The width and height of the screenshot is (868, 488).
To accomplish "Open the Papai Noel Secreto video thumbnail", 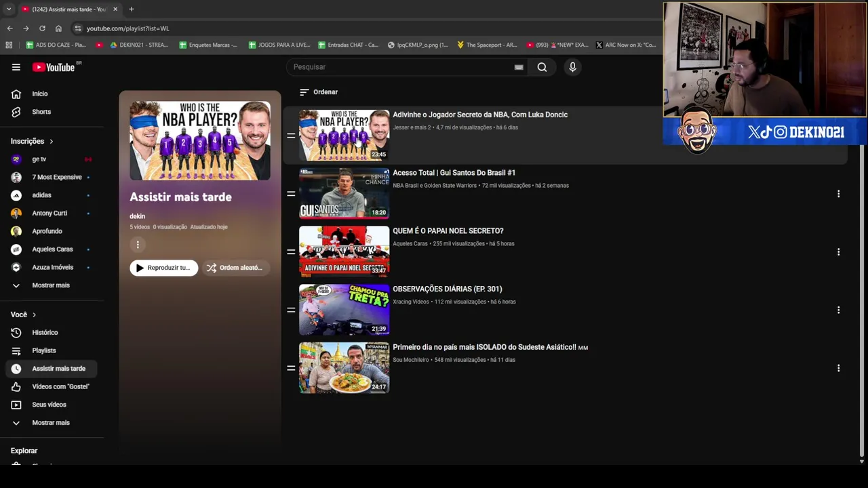I will point(344,251).
